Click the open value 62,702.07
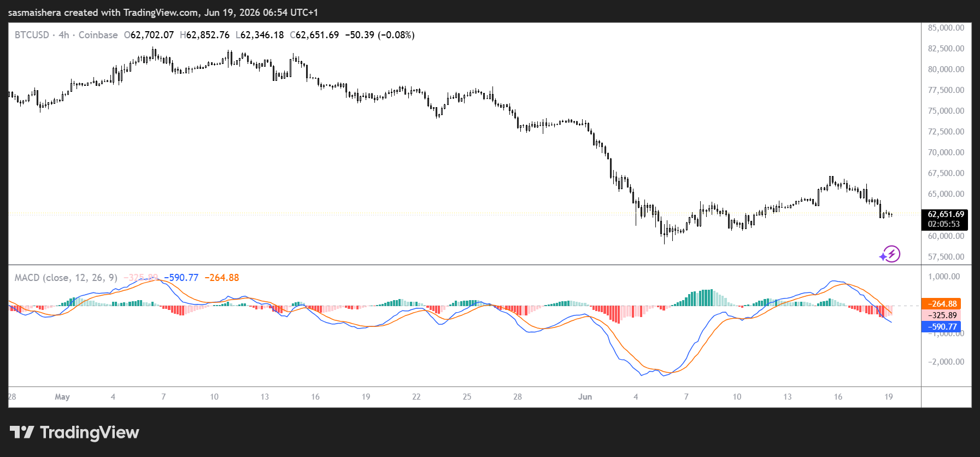Viewport: 980px width, 457px height. (152, 35)
